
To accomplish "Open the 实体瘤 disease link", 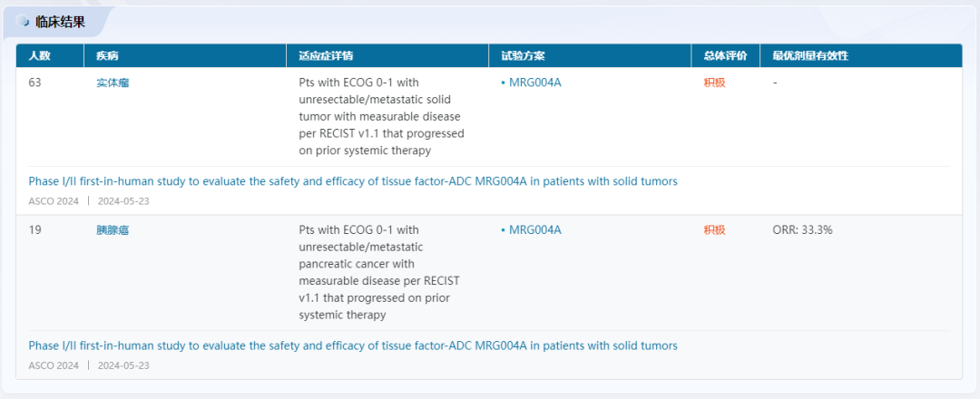I will click(x=113, y=83).
